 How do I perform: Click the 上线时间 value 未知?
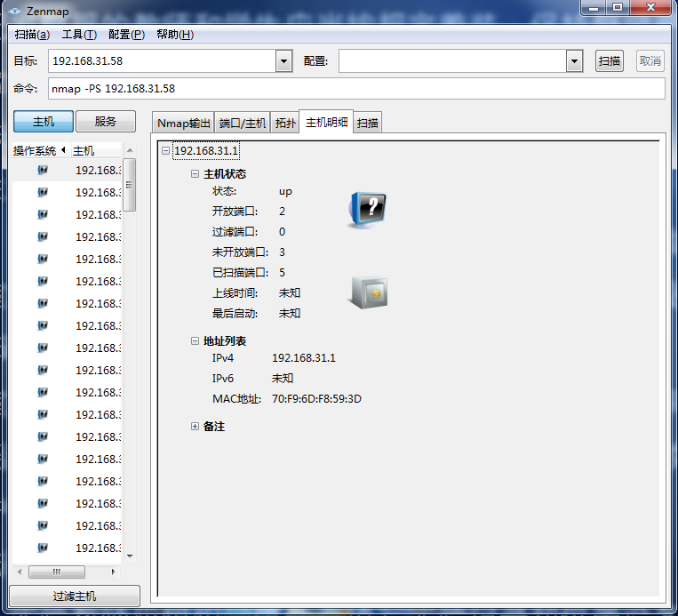tap(290, 292)
